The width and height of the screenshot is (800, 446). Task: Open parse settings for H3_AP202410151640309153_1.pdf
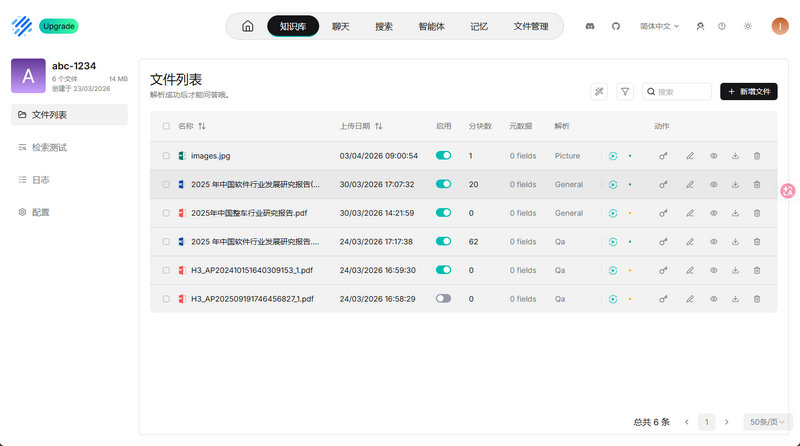[663, 270]
